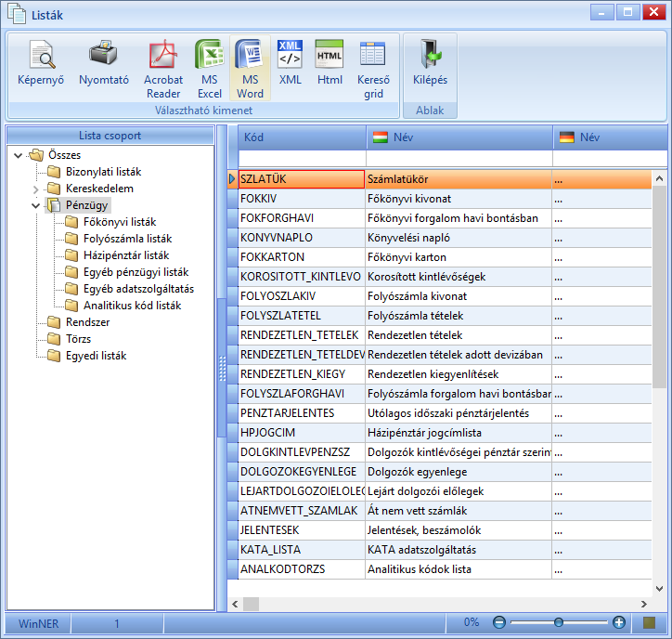Open Kereső grid view
The height and width of the screenshot is (639, 672).
pos(373,69)
